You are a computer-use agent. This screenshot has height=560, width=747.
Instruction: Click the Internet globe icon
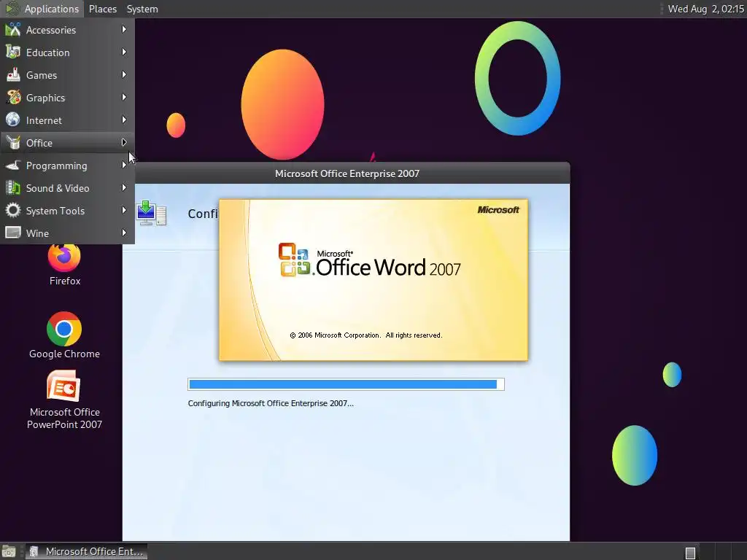13,120
